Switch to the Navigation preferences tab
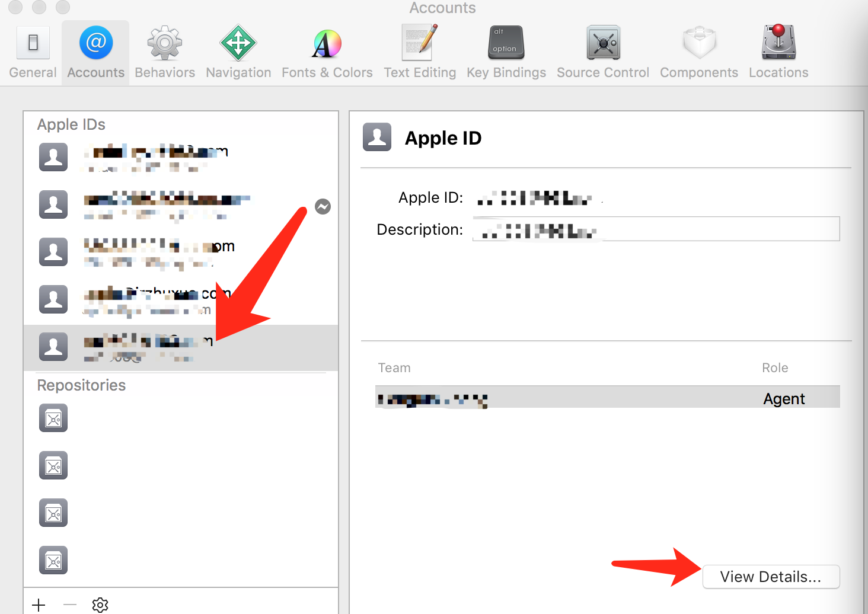The height and width of the screenshot is (614, 868). (238, 53)
